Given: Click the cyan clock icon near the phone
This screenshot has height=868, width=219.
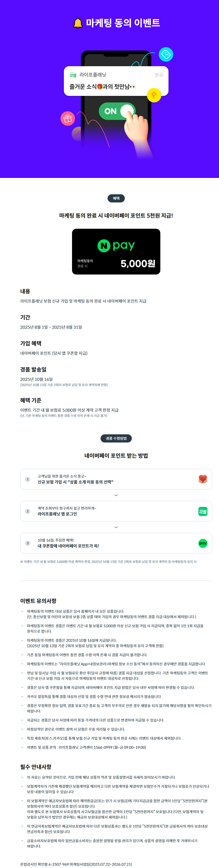Looking at the screenshot, I should 166,54.
